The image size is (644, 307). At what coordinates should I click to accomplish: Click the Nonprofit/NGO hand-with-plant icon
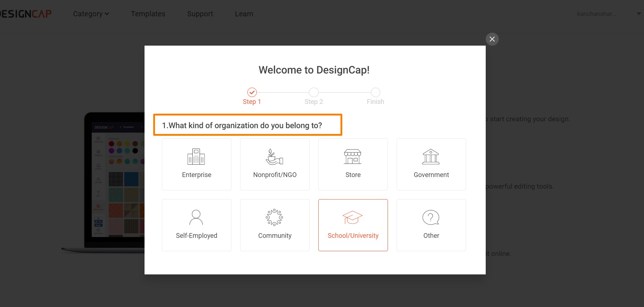click(275, 157)
